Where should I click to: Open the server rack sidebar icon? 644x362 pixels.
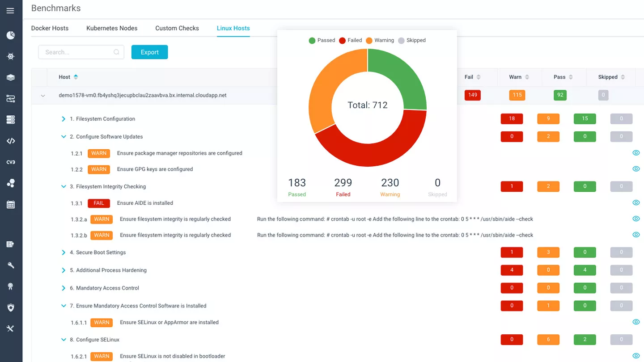tap(11, 120)
